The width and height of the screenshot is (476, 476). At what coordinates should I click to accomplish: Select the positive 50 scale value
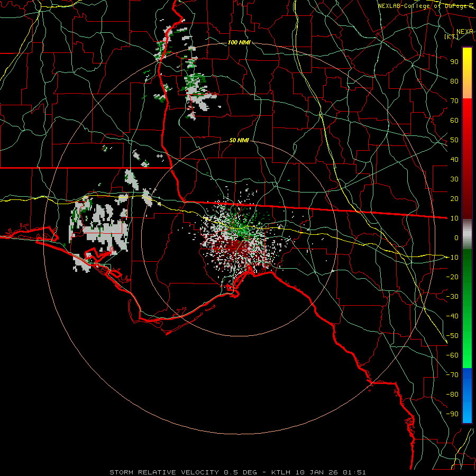[x=454, y=140]
